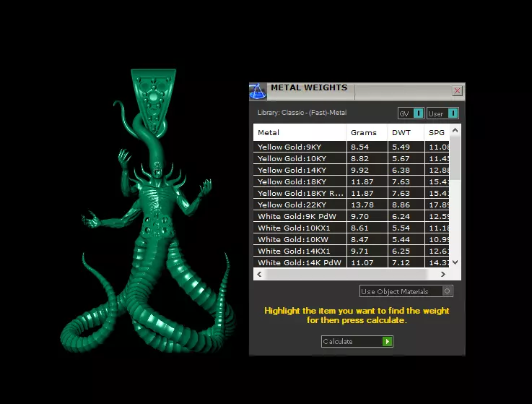Click the 8.86 DWT cell

[x=406, y=205]
